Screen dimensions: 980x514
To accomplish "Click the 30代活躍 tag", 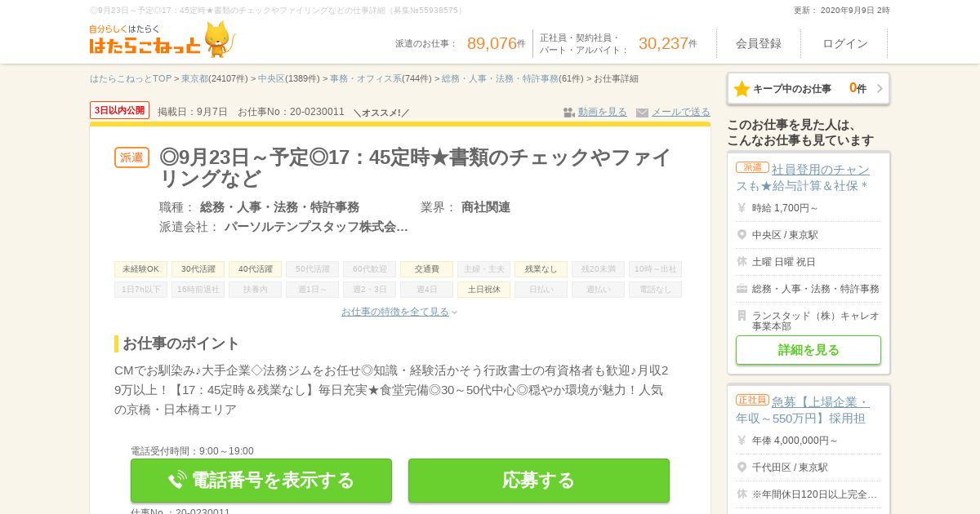I will coord(198,269).
